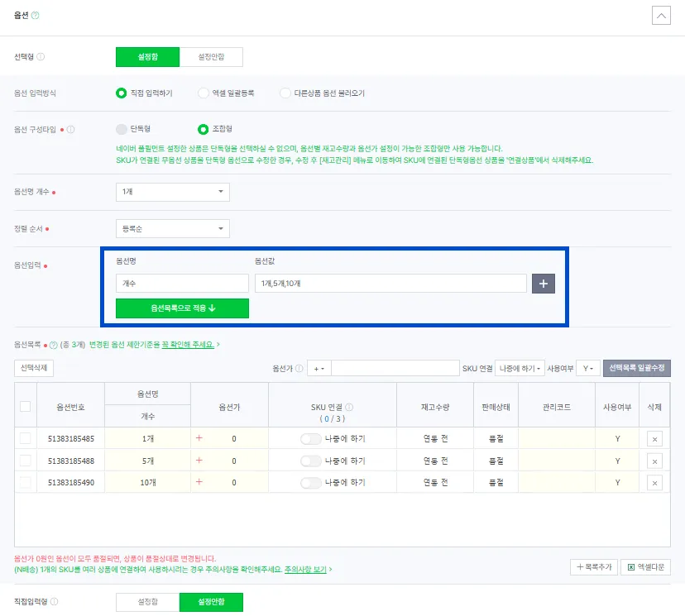Image resolution: width=685 pixels, height=616 pixels.
Task: Click the red plus sign in 1개 row
Action: point(199,438)
